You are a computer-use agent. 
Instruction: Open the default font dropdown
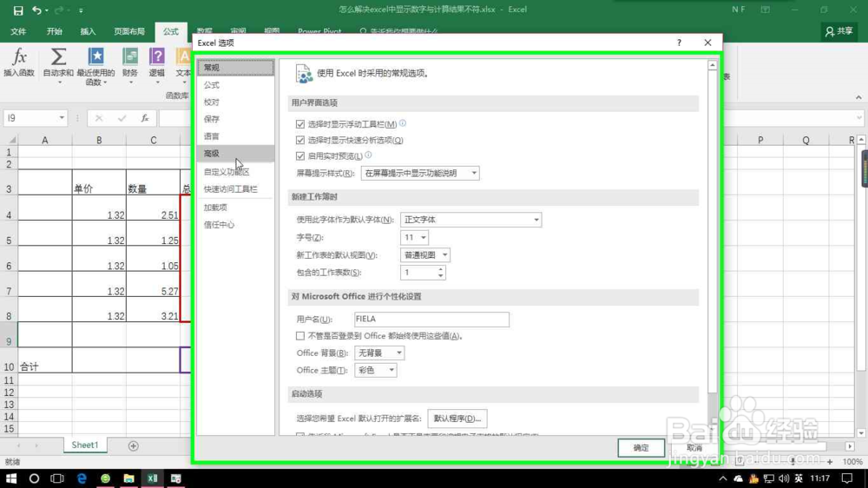471,220
